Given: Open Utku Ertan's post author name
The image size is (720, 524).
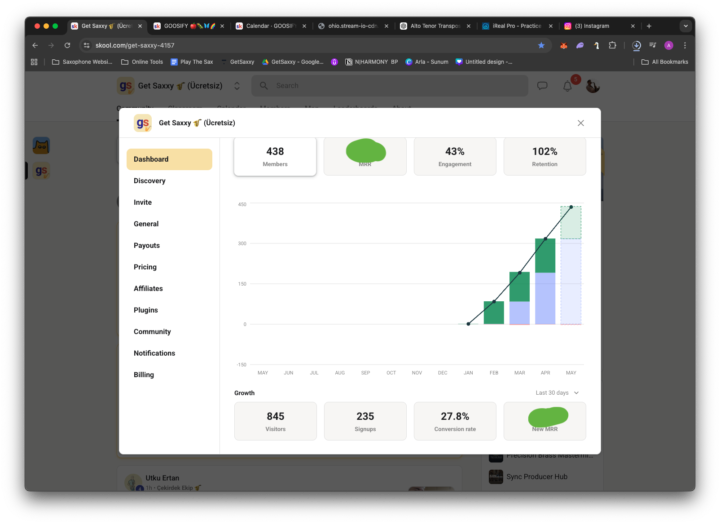Looking at the screenshot, I should click(x=163, y=478).
